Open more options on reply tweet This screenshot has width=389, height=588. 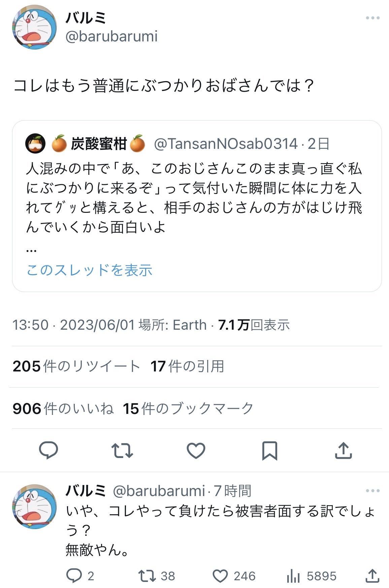click(x=372, y=491)
